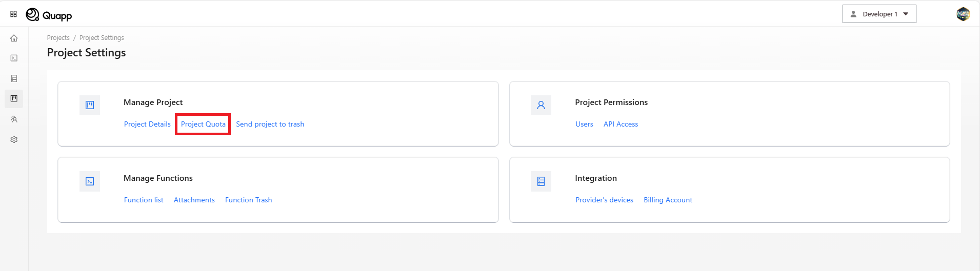The image size is (980, 271).
Task: Click the Project Permissions person icon
Action: click(541, 105)
